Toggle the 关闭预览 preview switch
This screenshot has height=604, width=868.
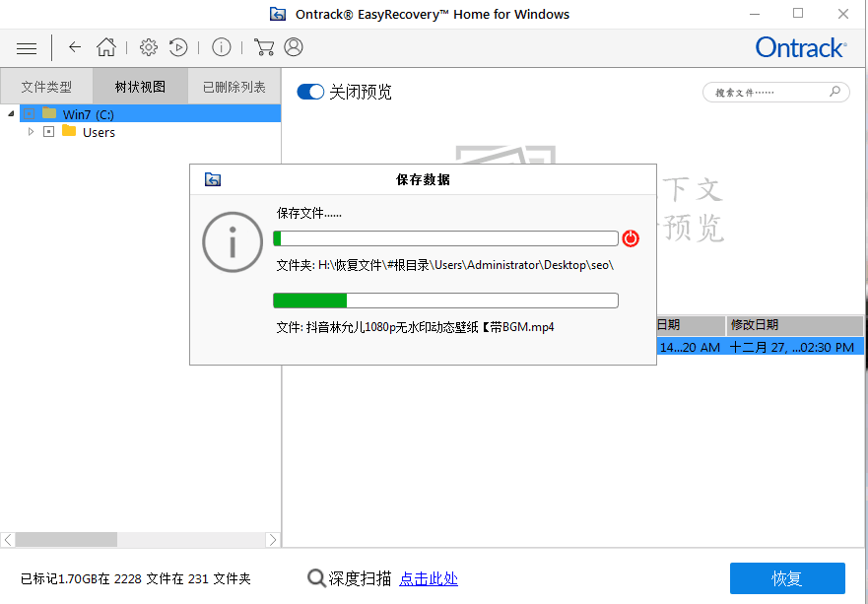pos(310,92)
